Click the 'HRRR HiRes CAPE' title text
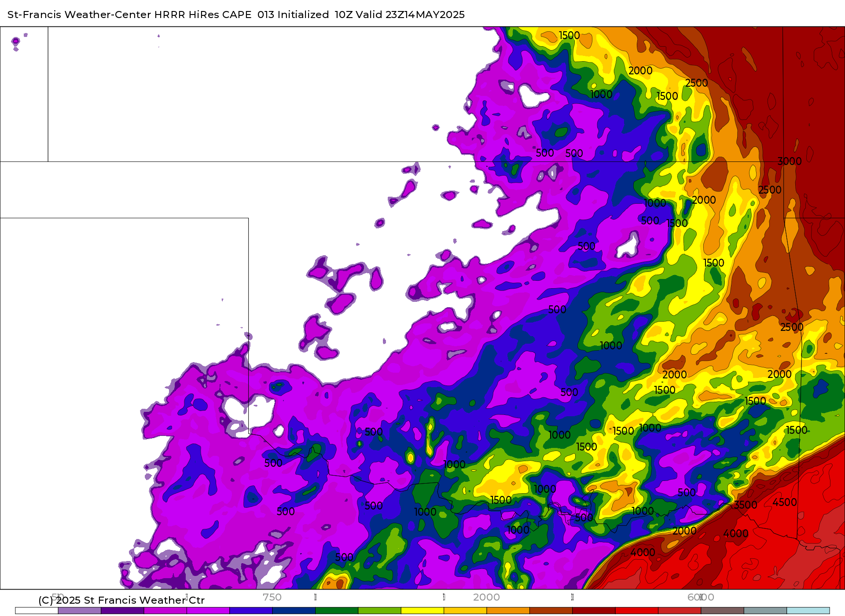The height and width of the screenshot is (616, 845). 203,15
